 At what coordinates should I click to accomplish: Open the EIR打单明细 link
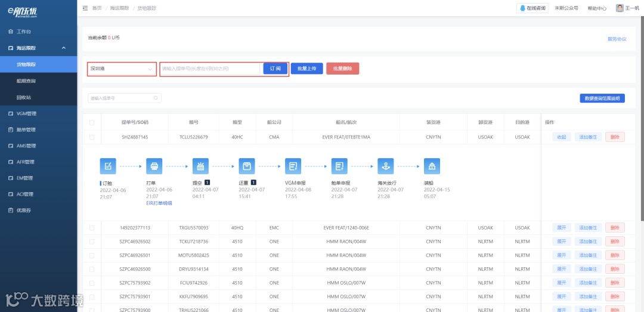pyautogui.click(x=159, y=203)
